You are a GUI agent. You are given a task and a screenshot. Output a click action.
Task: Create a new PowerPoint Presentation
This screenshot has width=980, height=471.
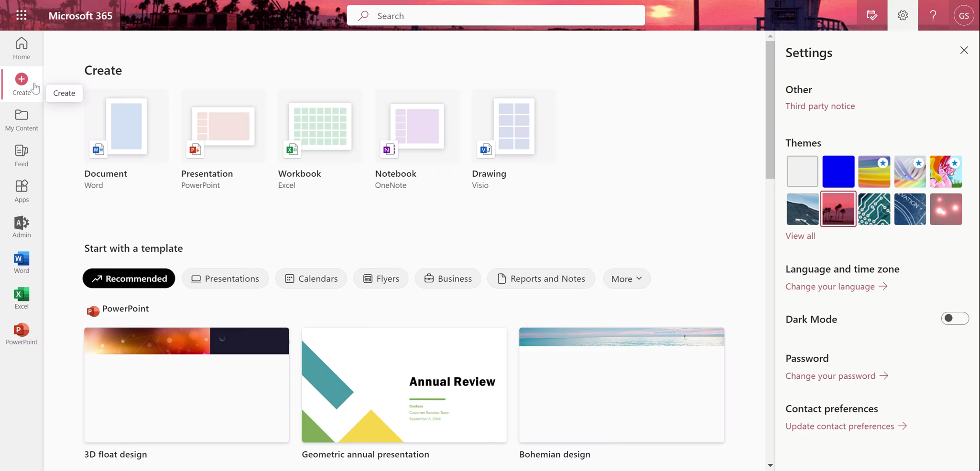coord(223,139)
